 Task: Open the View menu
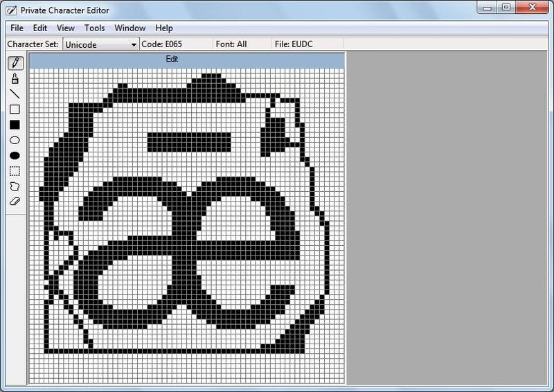pos(66,28)
